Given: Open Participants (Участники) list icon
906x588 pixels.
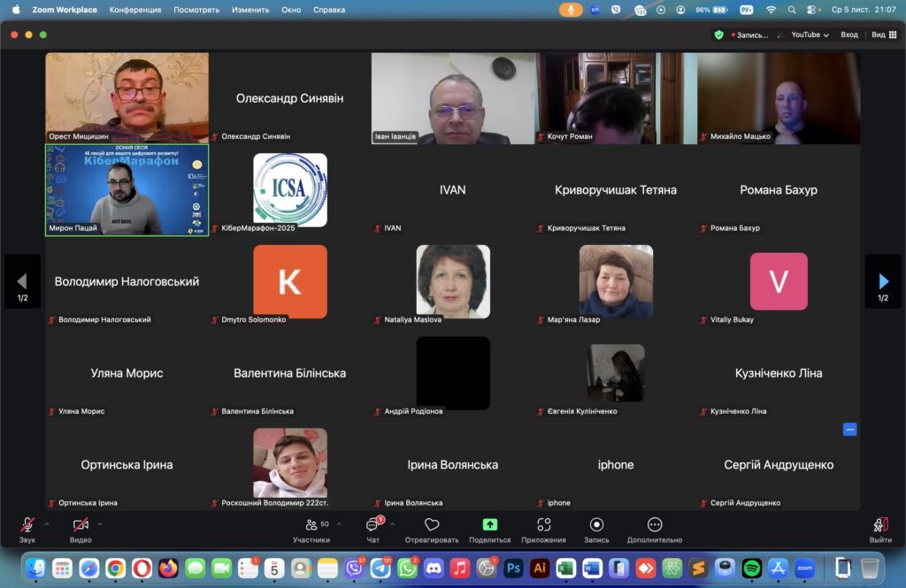Looking at the screenshot, I should pyautogui.click(x=311, y=525).
